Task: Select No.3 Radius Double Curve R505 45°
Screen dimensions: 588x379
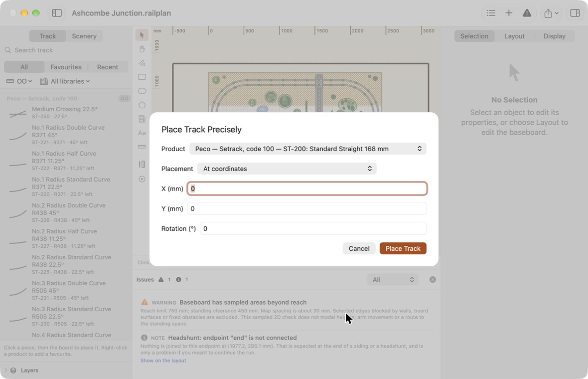Action: point(66,290)
